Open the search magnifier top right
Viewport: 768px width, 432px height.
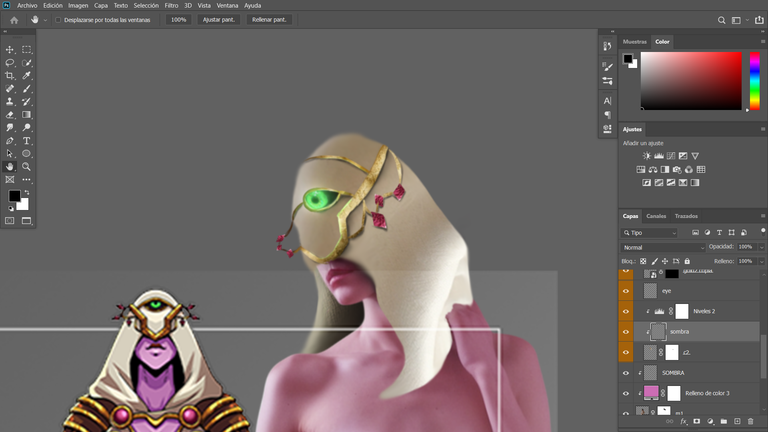click(x=721, y=20)
